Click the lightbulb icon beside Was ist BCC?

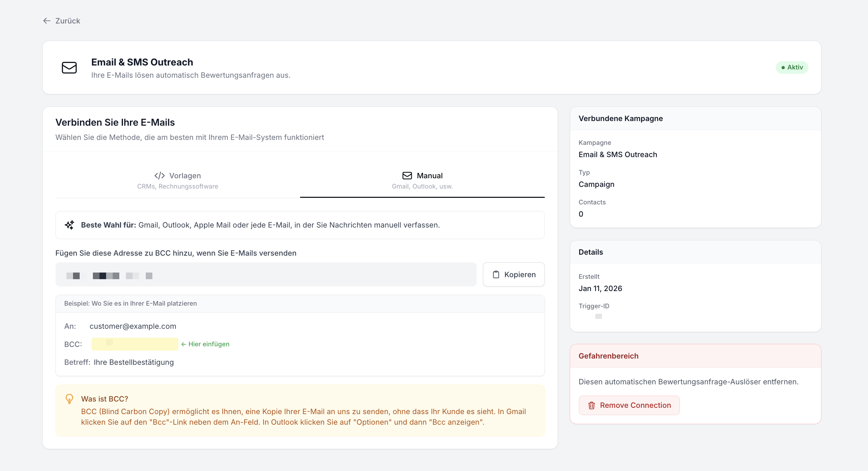pyautogui.click(x=69, y=399)
